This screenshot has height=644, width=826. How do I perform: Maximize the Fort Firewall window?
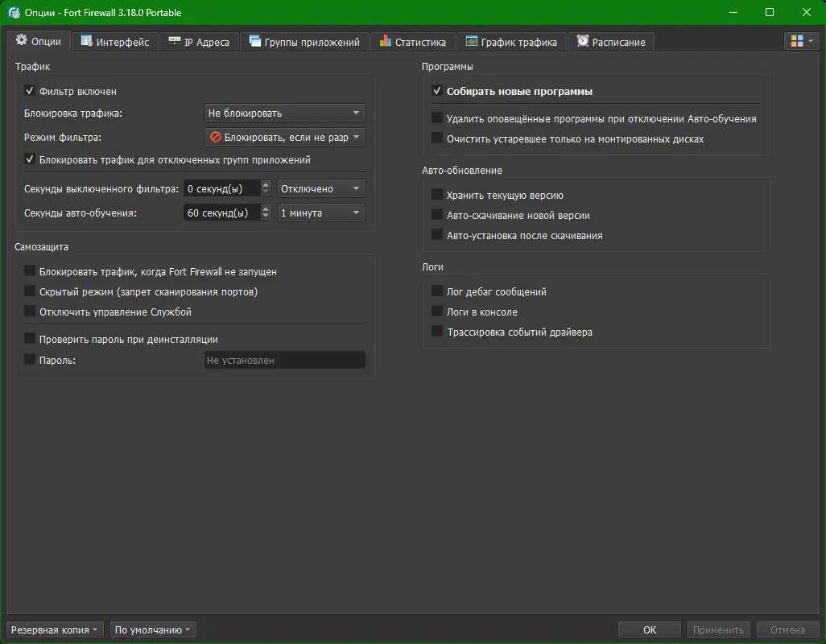point(770,12)
